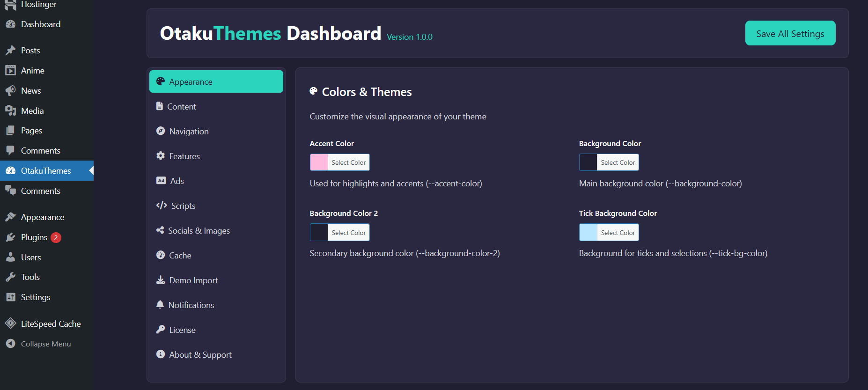
Task: Click the OtakuThemes palette icon in sidebar
Action: (11, 171)
